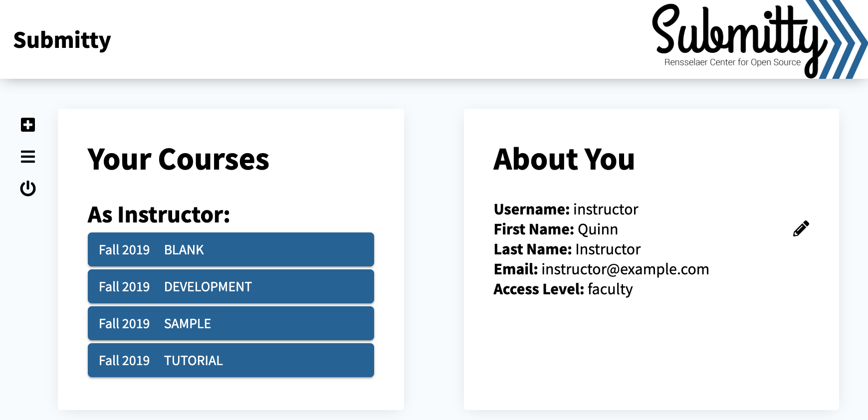
Task: Click the As Instructor section label
Action: click(159, 215)
